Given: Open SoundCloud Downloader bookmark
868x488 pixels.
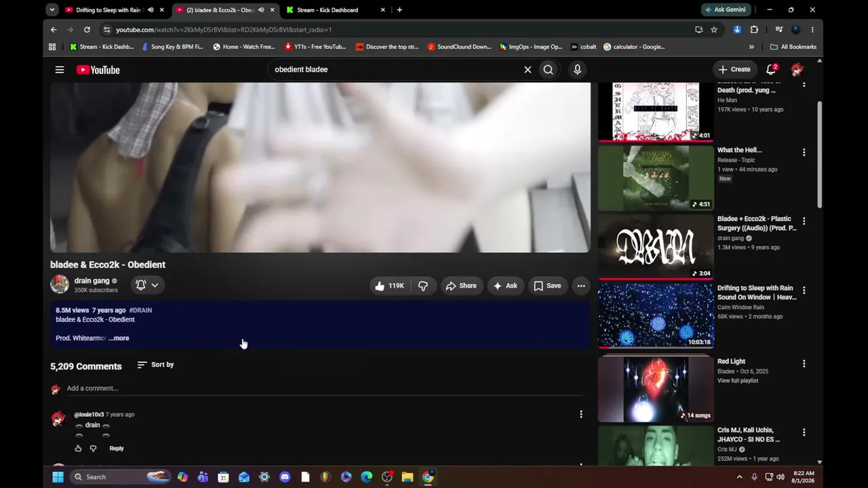Looking at the screenshot, I should (459, 47).
